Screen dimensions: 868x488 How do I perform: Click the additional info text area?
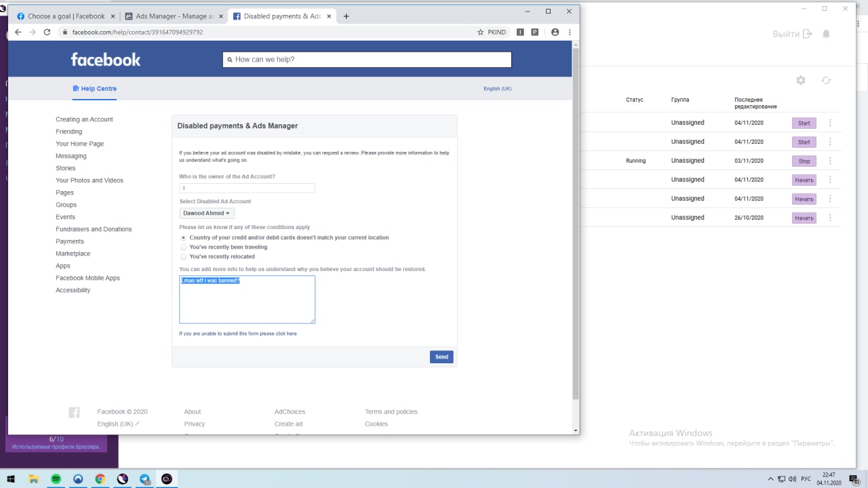tap(247, 300)
